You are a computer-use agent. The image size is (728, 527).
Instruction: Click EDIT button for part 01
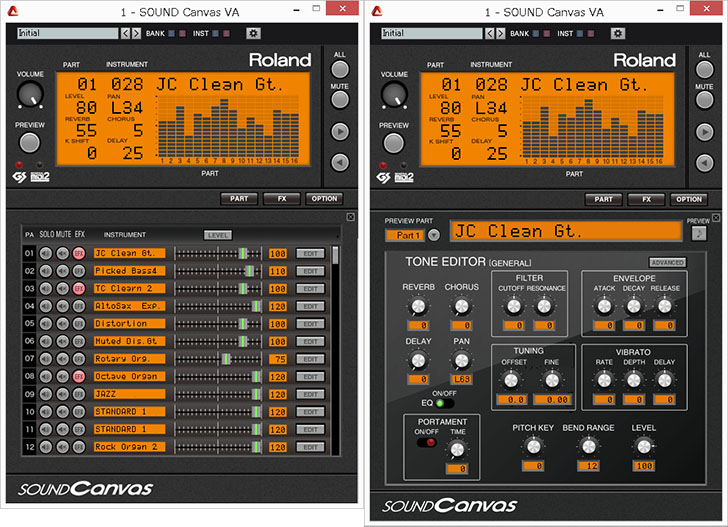click(310, 254)
